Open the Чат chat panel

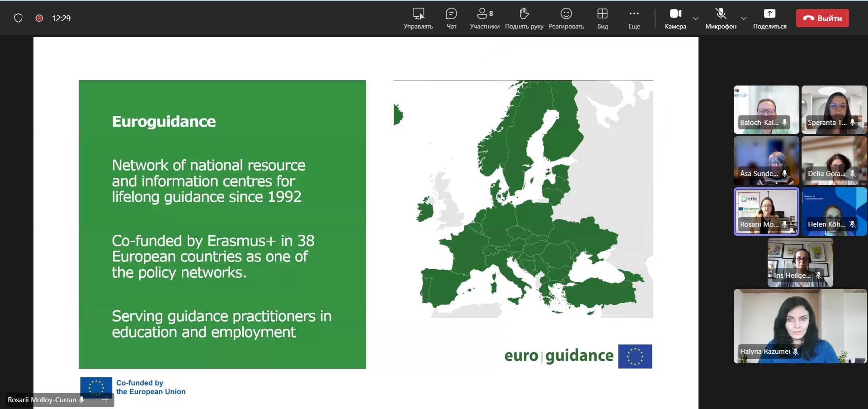(x=451, y=14)
